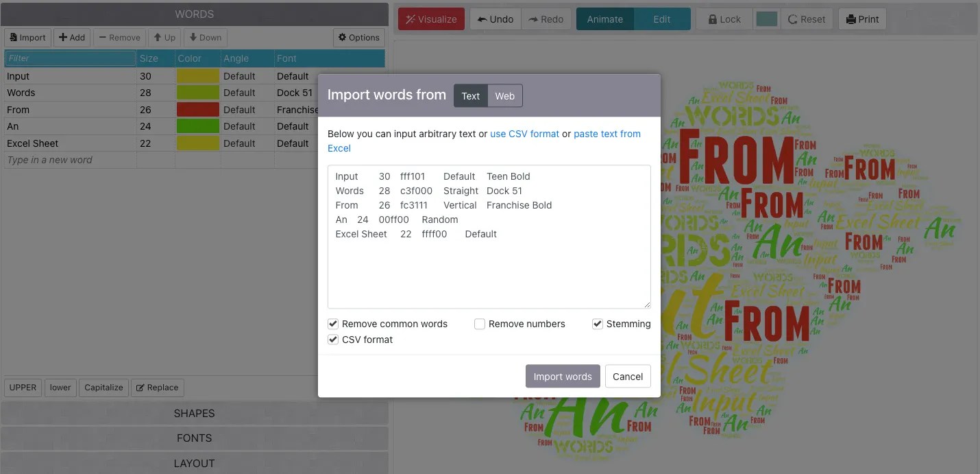Open olive color swatch for Words row

pyautogui.click(x=198, y=93)
